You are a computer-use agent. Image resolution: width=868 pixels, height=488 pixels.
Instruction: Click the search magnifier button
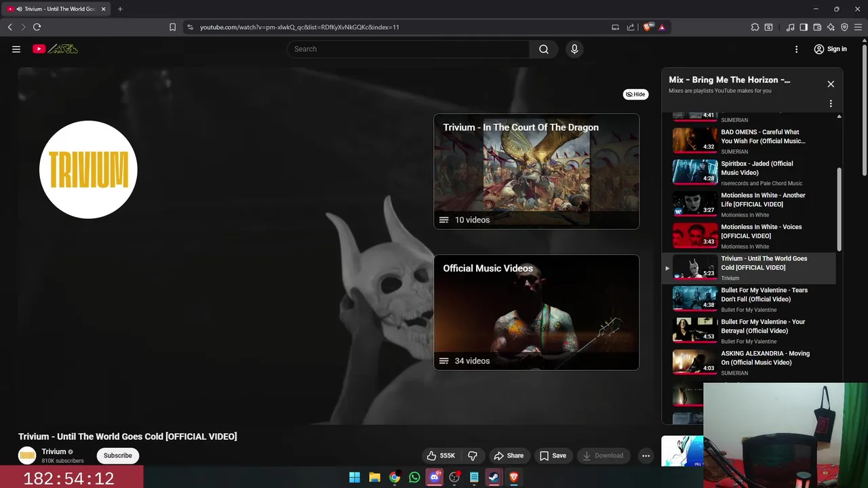point(544,49)
